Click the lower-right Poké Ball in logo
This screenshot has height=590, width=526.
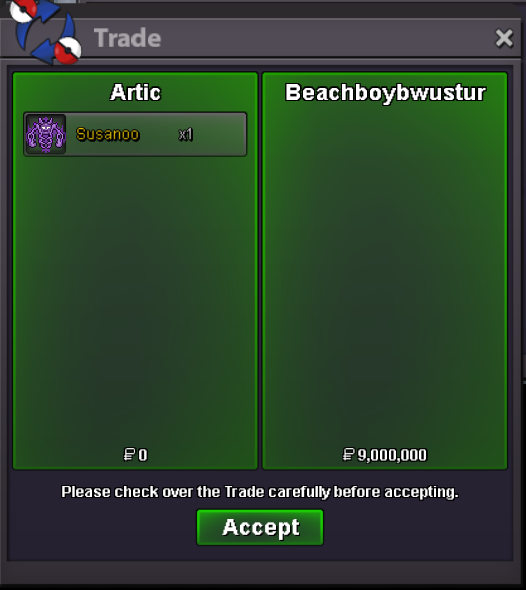tap(68, 49)
